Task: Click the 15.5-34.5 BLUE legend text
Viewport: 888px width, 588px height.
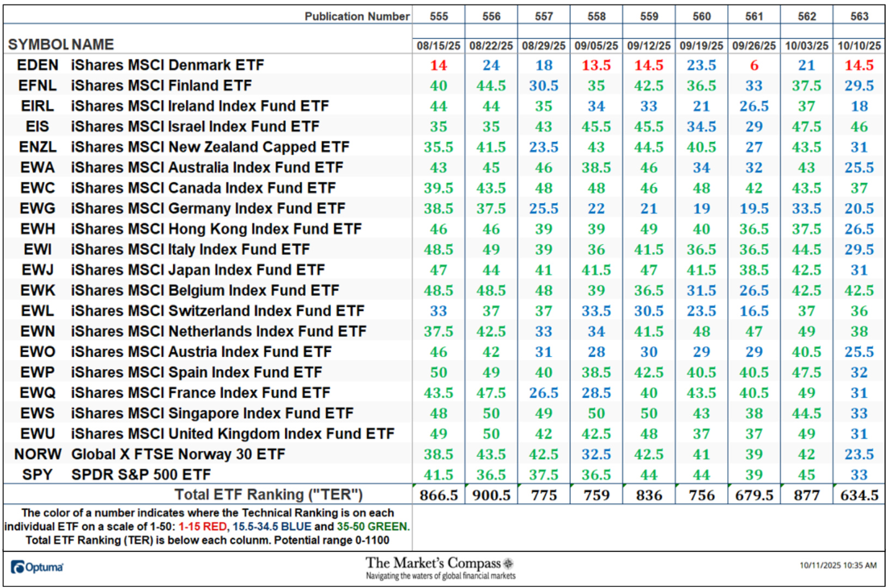Action: [x=272, y=526]
